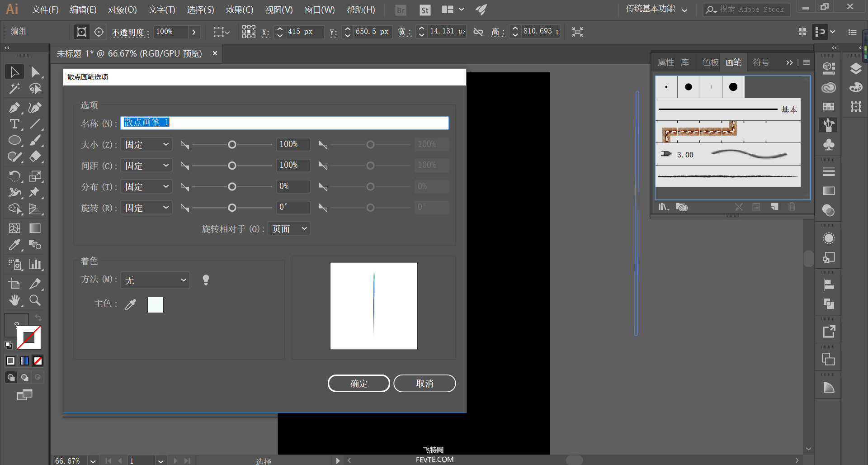The height and width of the screenshot is (465, 868).
Task: Toggle constrain width and height proportions
Action: [478, 32]
